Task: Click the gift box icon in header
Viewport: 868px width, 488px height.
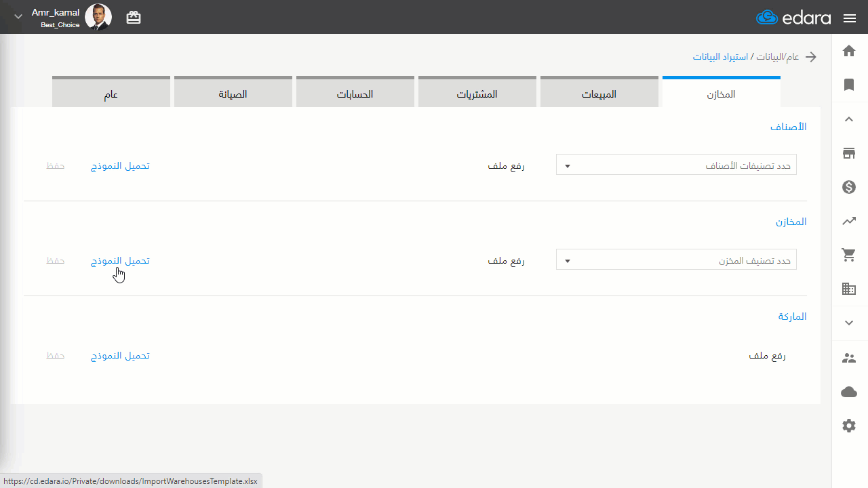Action: click(x=134, y=18)
